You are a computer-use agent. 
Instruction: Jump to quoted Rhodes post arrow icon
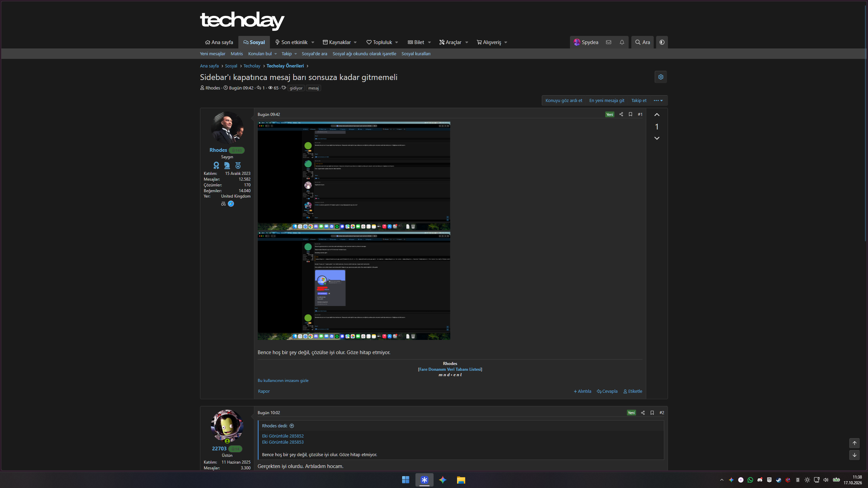(292, 426)
